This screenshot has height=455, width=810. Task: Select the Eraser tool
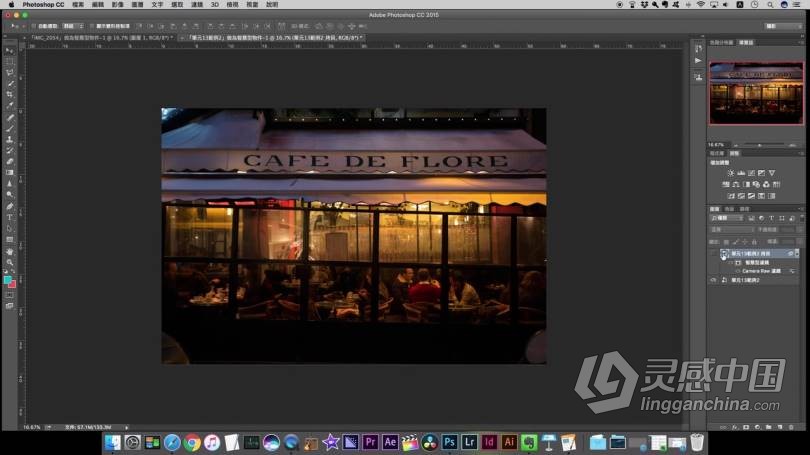[9, 162]
